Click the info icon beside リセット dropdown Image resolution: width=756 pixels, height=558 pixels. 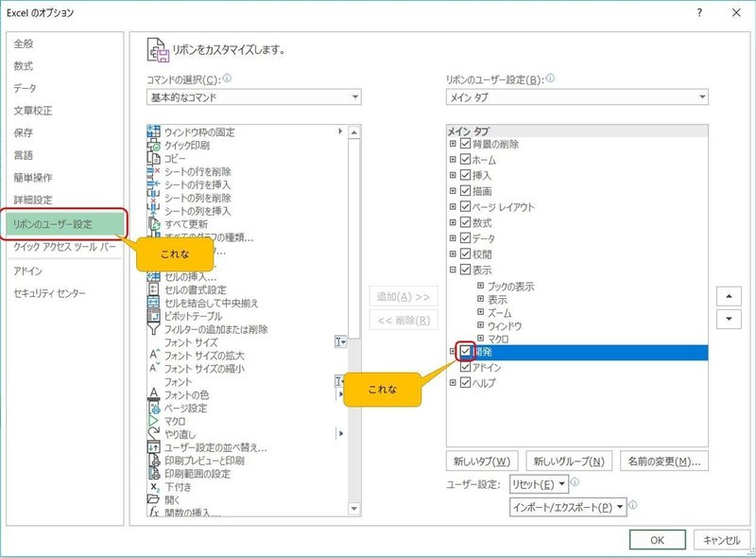click(x=575, y=481)
